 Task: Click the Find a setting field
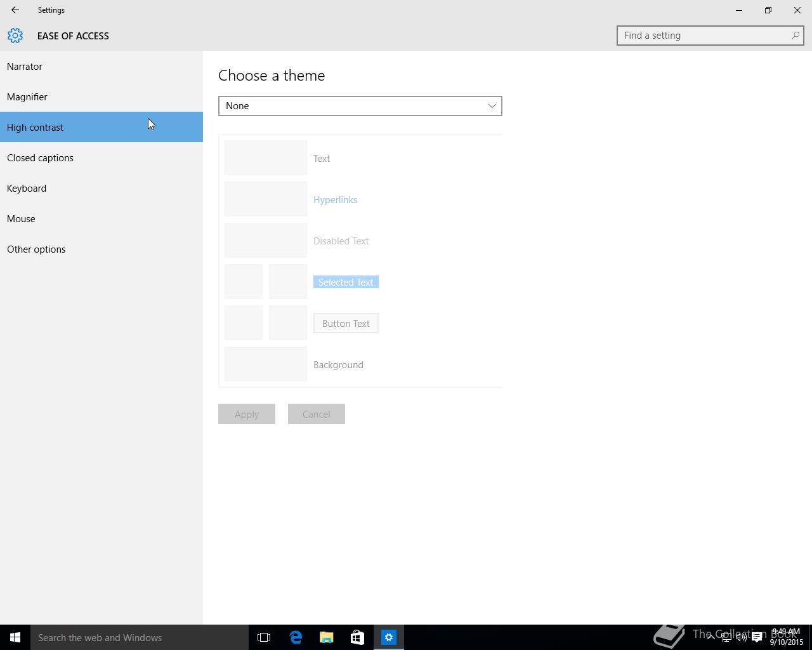pyautogui.click(x=710, y=36)
